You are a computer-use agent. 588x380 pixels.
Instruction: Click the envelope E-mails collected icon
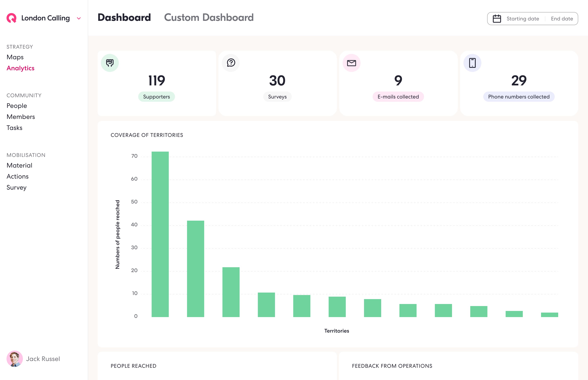pyautogui.click(x=351, y=63)
